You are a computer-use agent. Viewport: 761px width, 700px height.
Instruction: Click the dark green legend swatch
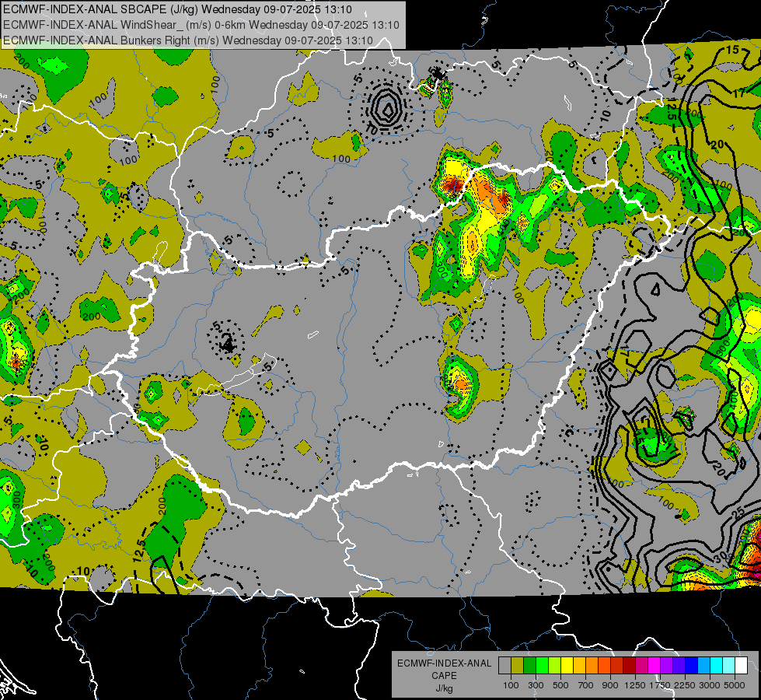(529, 665)
